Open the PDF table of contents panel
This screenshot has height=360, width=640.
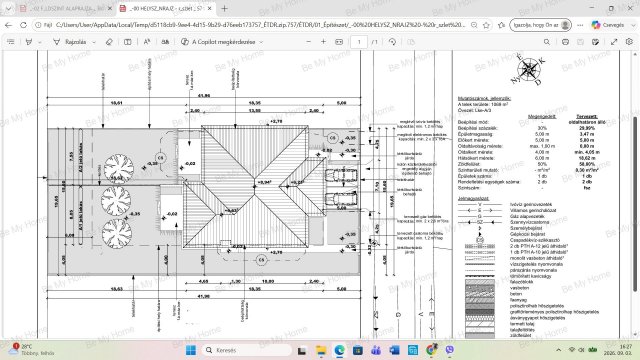point(11,42)
